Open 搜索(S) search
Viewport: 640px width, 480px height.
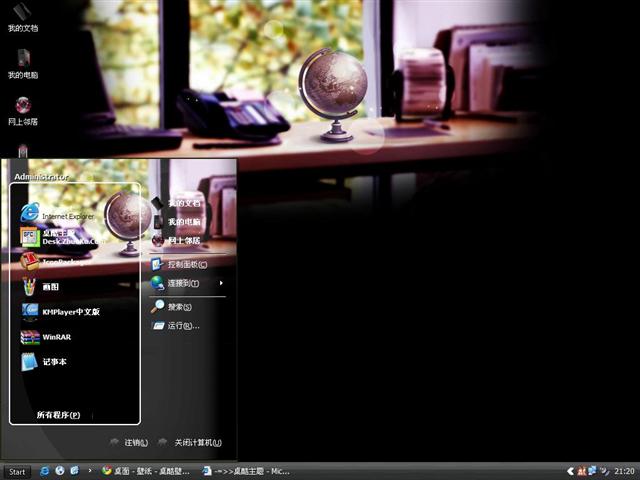point(171,307)
